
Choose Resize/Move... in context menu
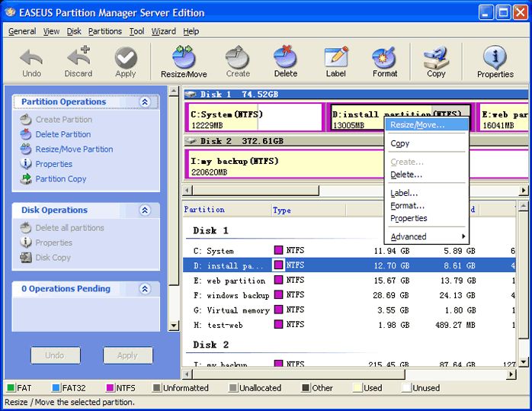point(427,125)
